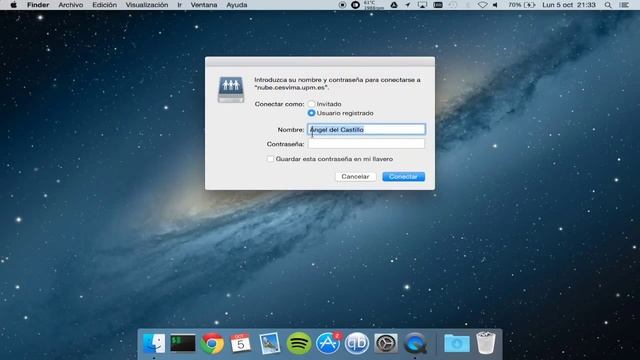Image resolution: width=640 pixels, height=360 pixels.
Task: Open the App Store dock icon
Action: [x=328, y=343]
